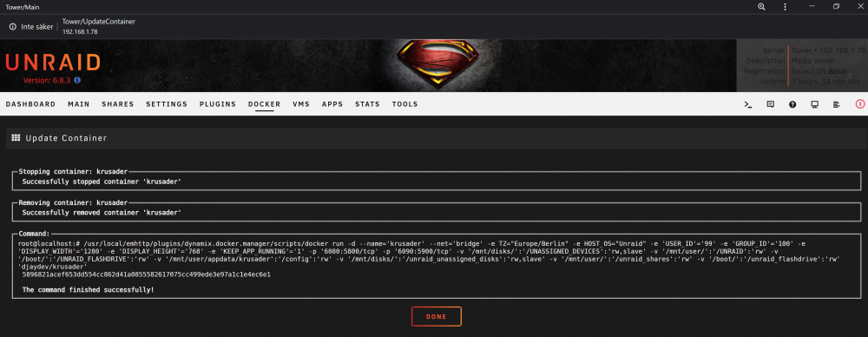Screen dimensions: 868x337
Task: Click the 'Removing container: krusader' label
Action: coord(73,203)
